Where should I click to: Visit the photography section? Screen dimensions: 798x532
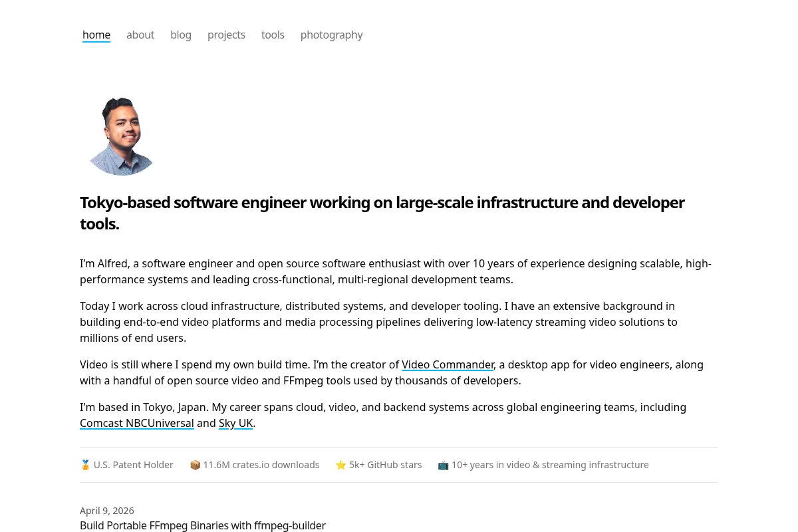331,35
